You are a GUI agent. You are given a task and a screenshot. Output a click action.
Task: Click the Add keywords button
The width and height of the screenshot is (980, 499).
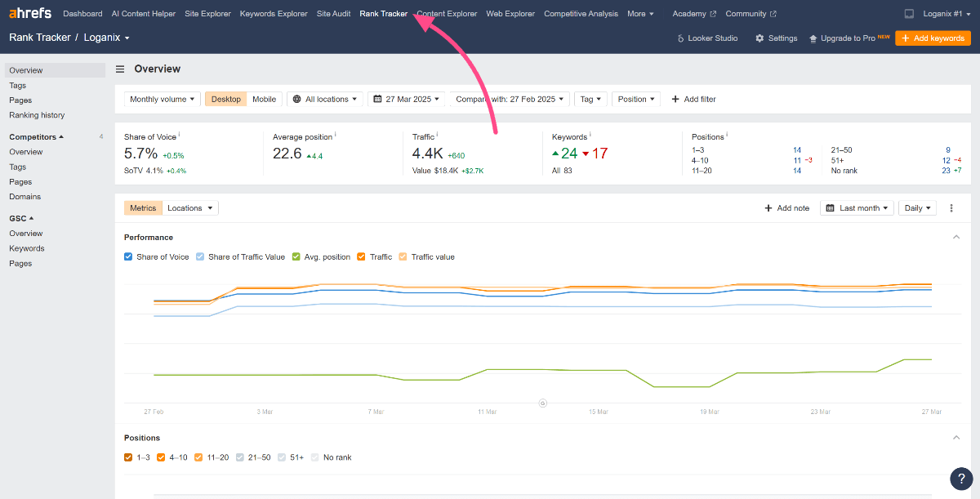click(x=933, y=38)
